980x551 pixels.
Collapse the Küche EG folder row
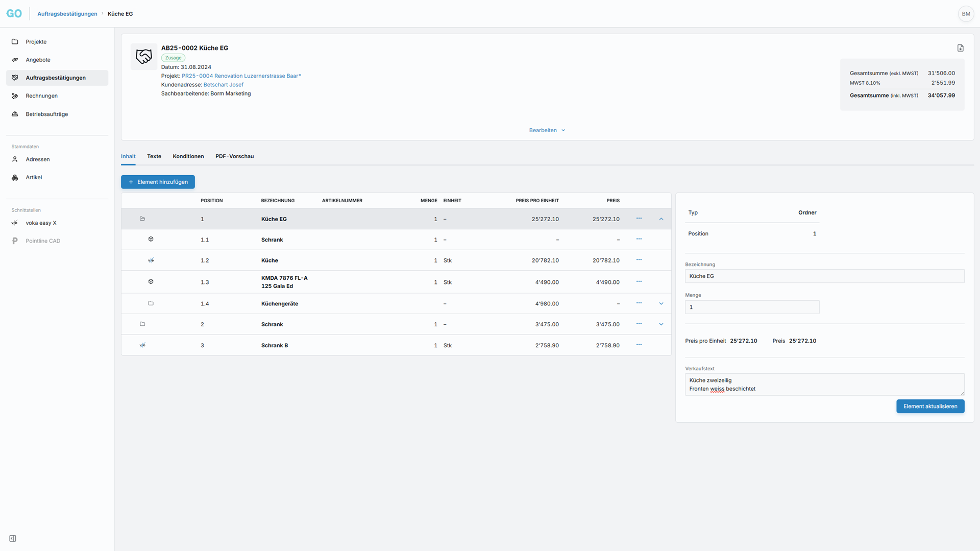[661, 219]
